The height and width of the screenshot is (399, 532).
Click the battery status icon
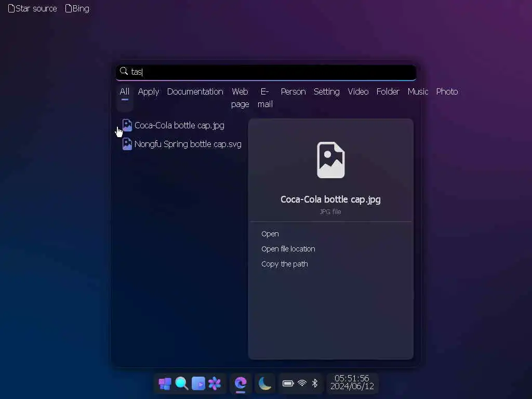[x=288, y=383]
